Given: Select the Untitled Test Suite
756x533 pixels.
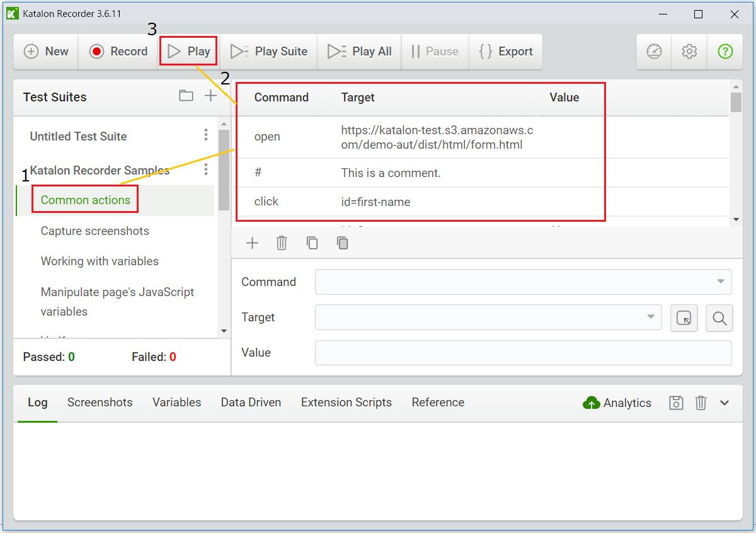Looking at the screenshot, I should tap(78, 136).
